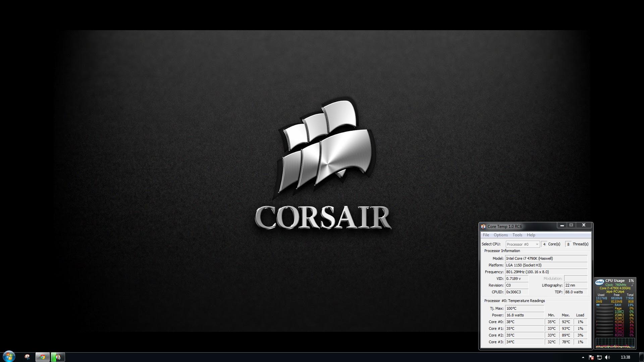Click Core #2 load value 3%

point(580,335)
